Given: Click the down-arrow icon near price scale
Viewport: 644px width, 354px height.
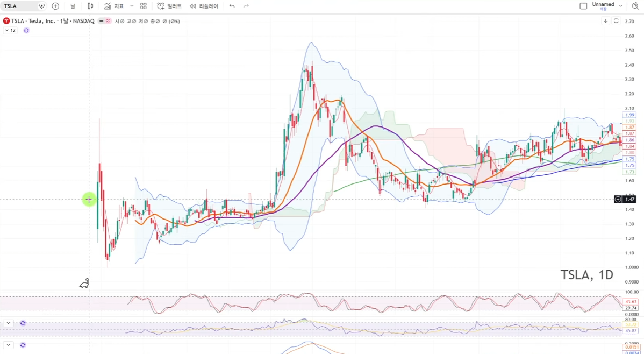Looking at the screenshot, I should click(605, 21).
